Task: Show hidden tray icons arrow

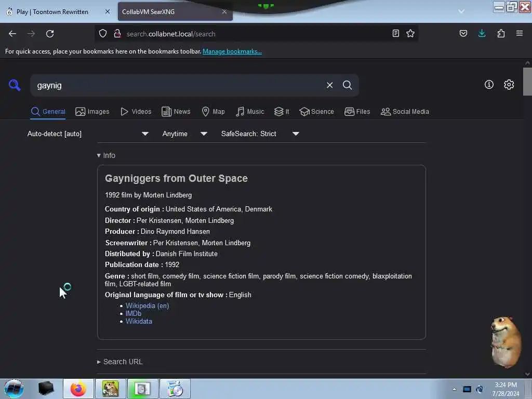Action: 454,389
